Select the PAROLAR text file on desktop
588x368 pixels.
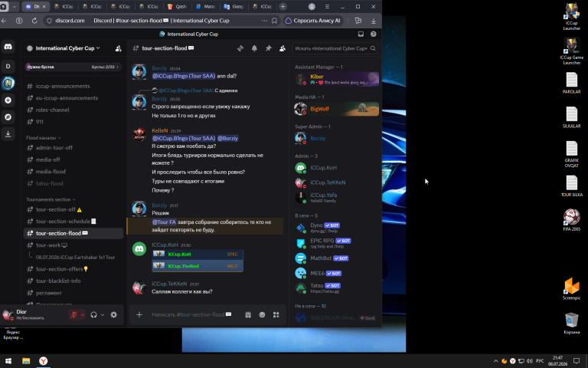click(x=571, y=83)
